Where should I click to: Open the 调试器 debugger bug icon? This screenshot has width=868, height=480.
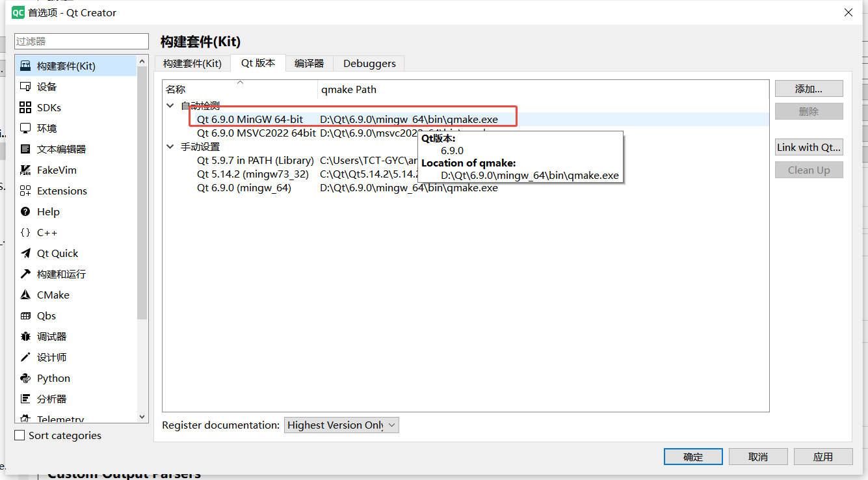tap(25, 336)
